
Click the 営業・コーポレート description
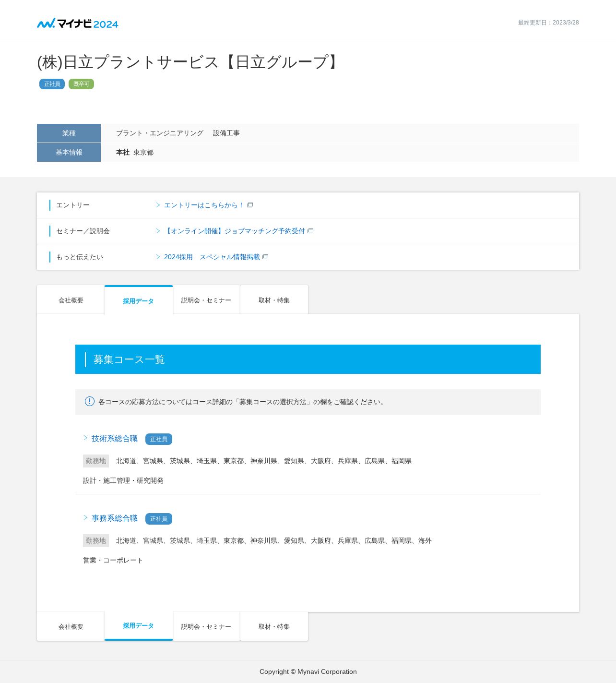(113, 560)
